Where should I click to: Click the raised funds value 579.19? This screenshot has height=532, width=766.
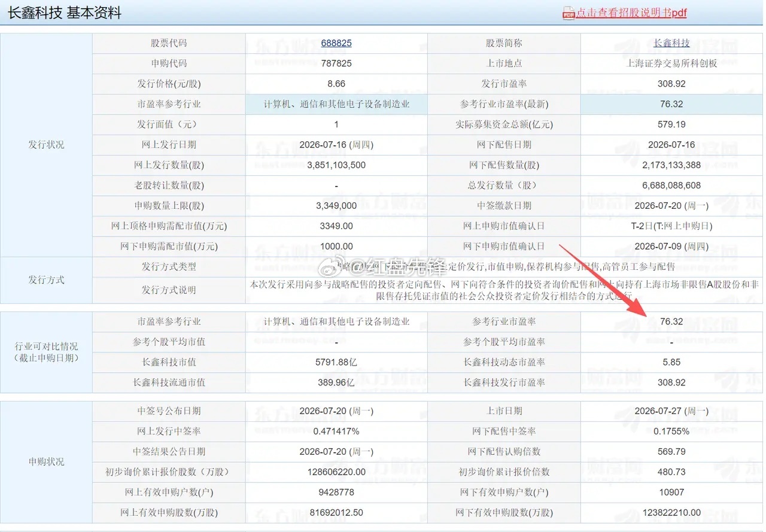671,124
